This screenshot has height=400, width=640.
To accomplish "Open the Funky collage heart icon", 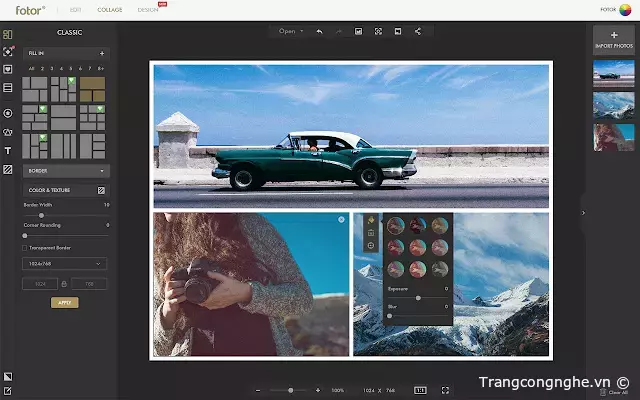I will (8, 69).
